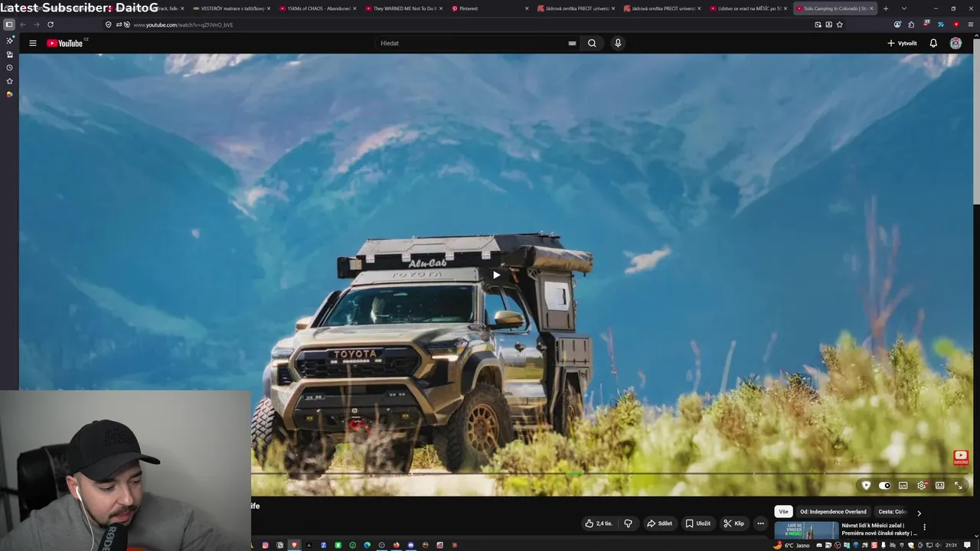
Task: Open the weather widget showing 6°C Jasno
Action: [792, 545]
